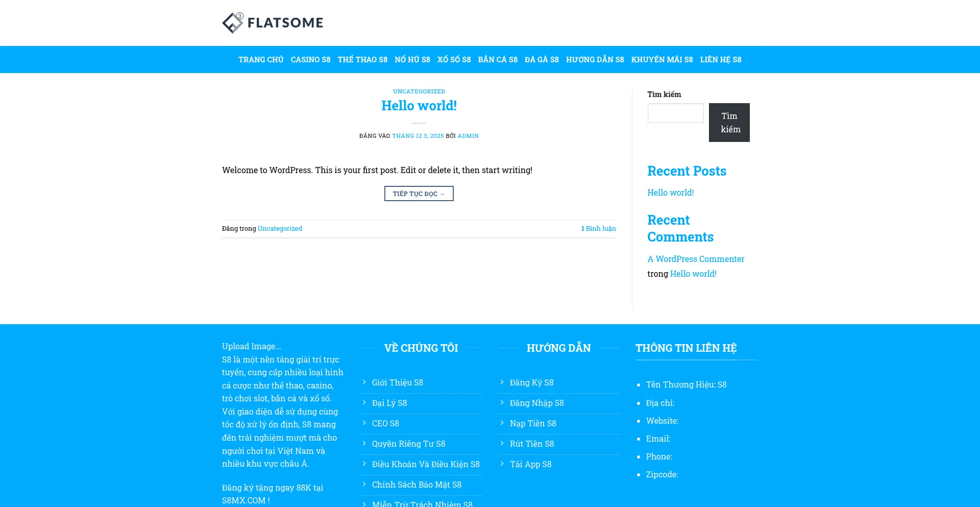Open Đăng Ký S8 footer link
This screenshot has height=507, width=980.
pyautogui.click(x=531, y=382)
